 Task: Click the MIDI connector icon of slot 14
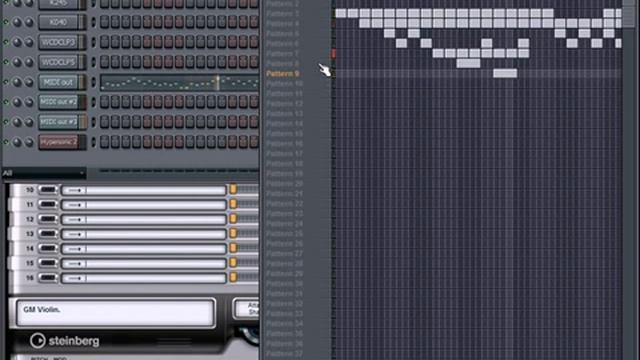click(48, 248)
